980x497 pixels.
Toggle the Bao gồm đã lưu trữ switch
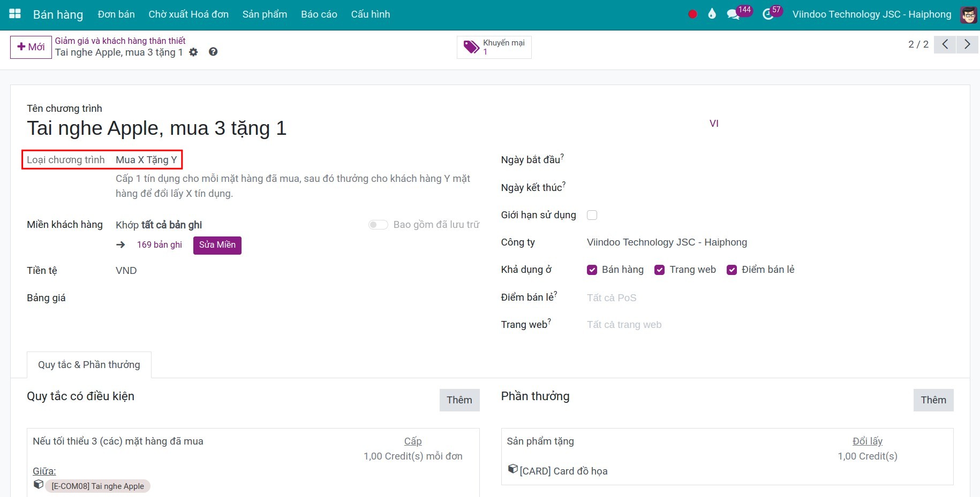(x=378, y=225)
